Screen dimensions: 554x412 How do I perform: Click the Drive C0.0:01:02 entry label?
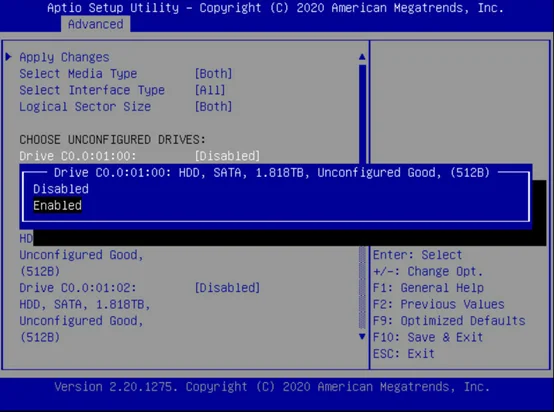coord(78,288)
